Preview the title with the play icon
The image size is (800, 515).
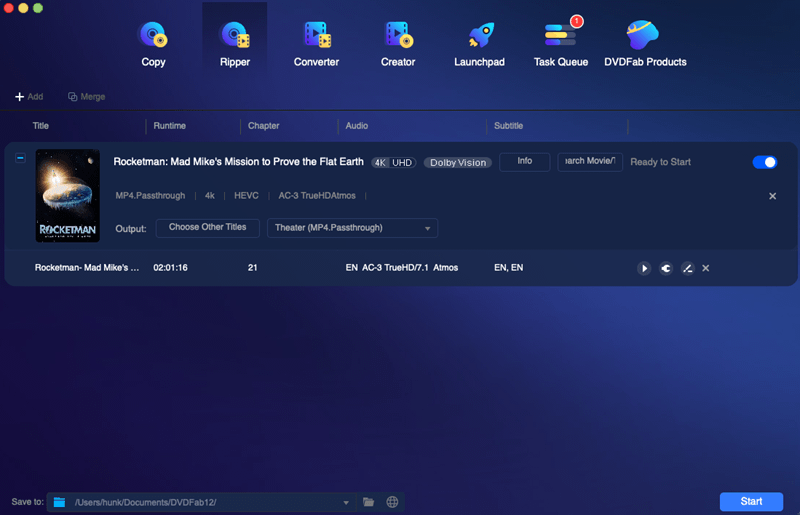(644, 268)
